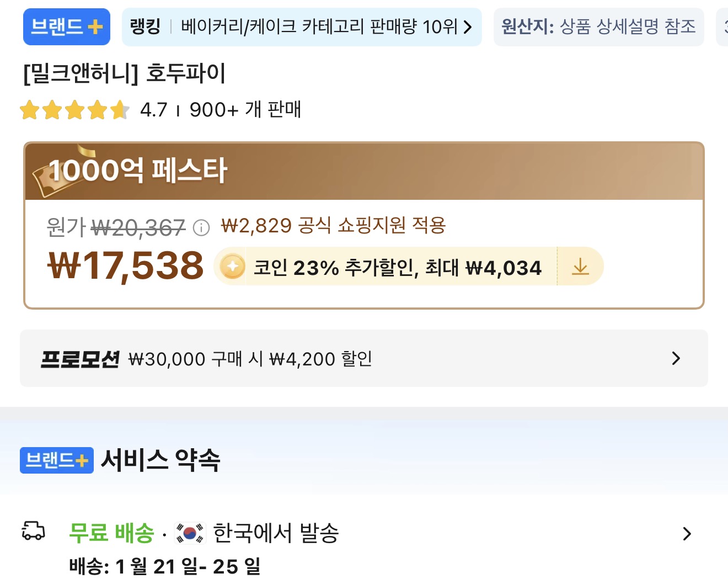Open the 프로모션 details via the right chevron
Screen dimensions: 728x584
click(x=675, y=358)
